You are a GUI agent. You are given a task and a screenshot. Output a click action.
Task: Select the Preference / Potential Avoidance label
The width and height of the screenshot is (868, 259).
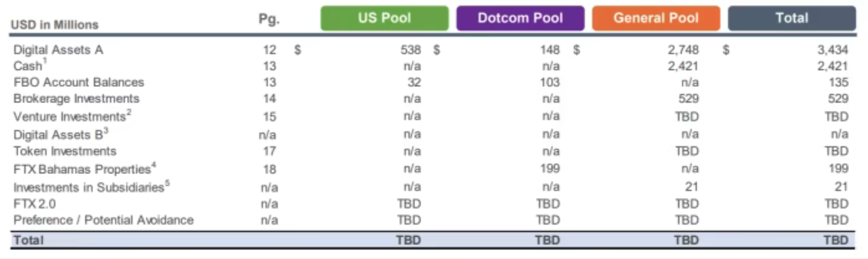pos(103,220)
